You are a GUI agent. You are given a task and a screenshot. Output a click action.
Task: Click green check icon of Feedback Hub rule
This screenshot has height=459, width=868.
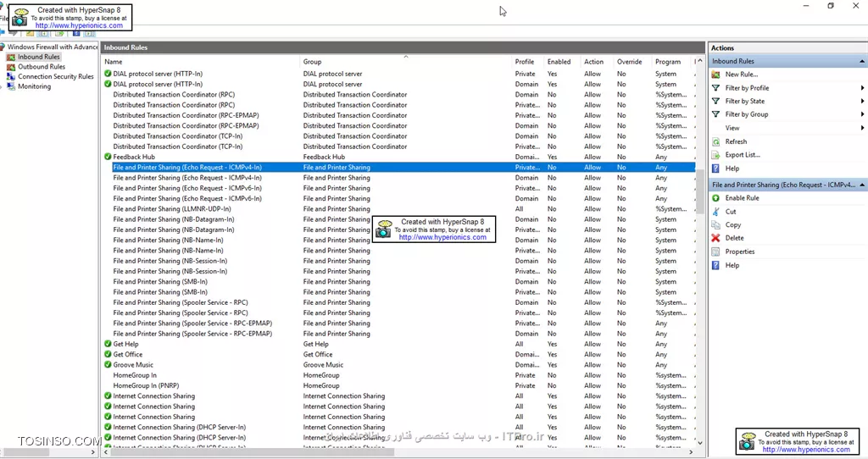click(108, 157)
